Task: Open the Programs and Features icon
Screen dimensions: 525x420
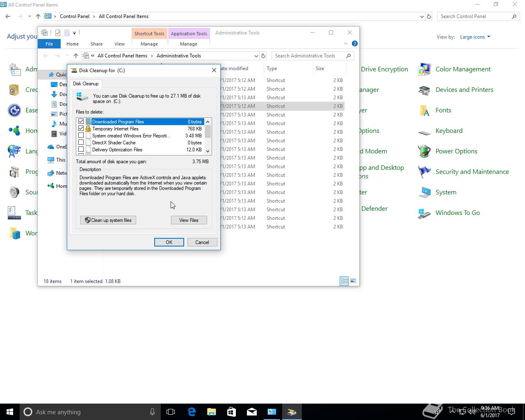Action: click(14, 172)
